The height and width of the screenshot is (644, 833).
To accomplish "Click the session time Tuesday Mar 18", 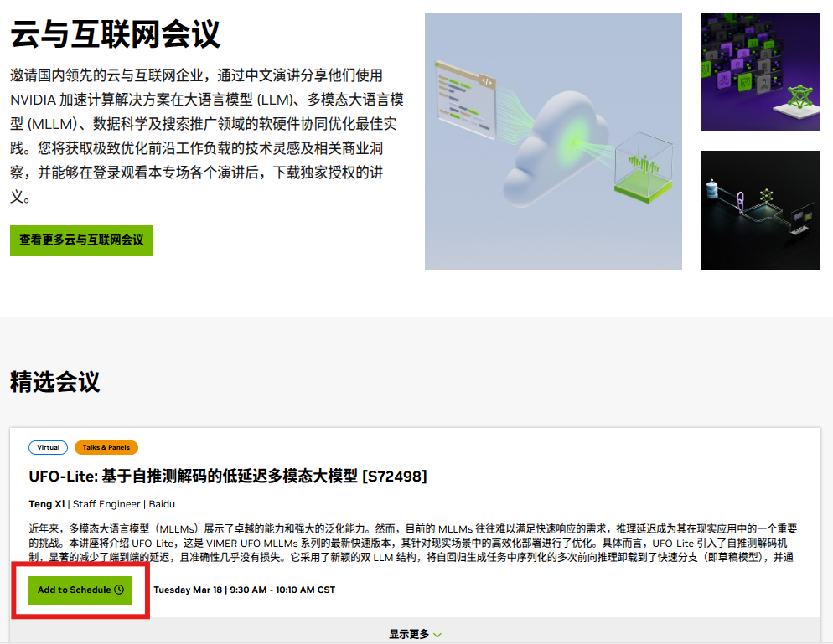I will tap(245, 590).
